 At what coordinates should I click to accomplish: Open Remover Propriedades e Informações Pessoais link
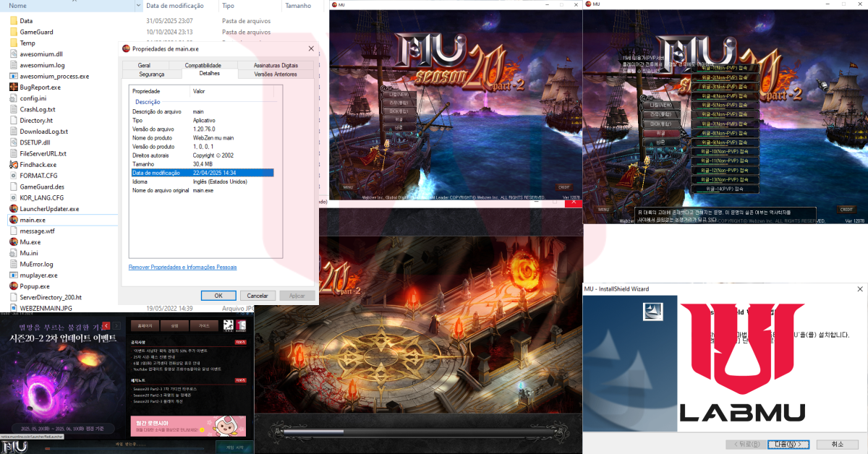(182, 267)
